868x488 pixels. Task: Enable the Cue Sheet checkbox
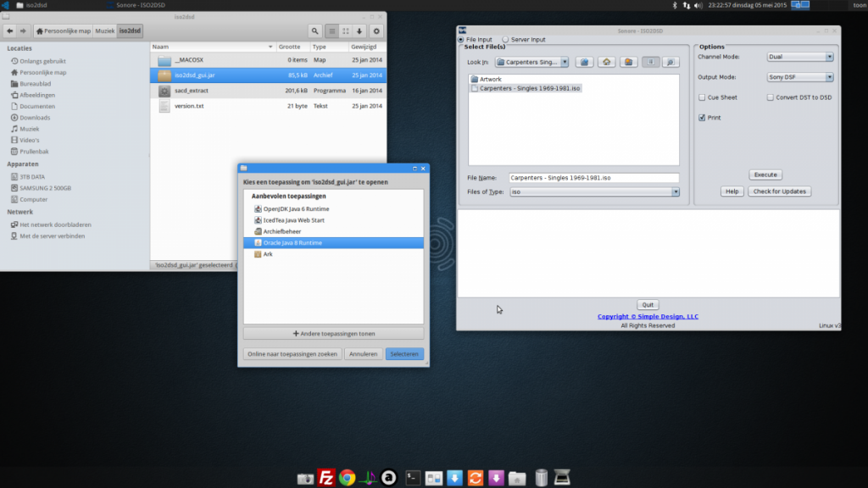[x=702, y=97]
